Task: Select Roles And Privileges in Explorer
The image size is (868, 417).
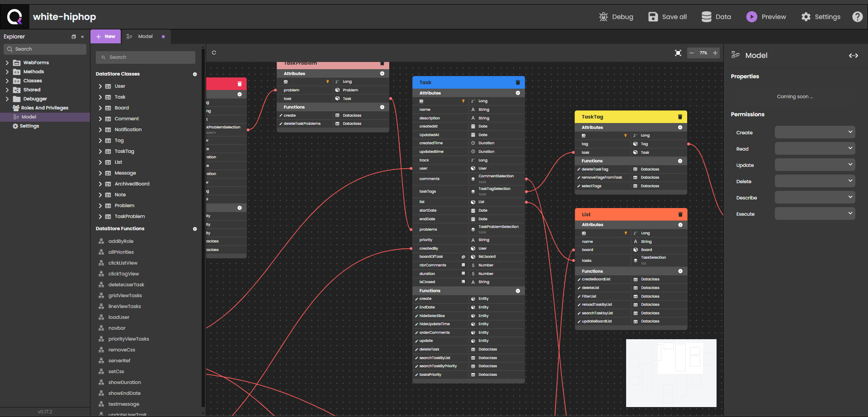Action: pos(44,108)
